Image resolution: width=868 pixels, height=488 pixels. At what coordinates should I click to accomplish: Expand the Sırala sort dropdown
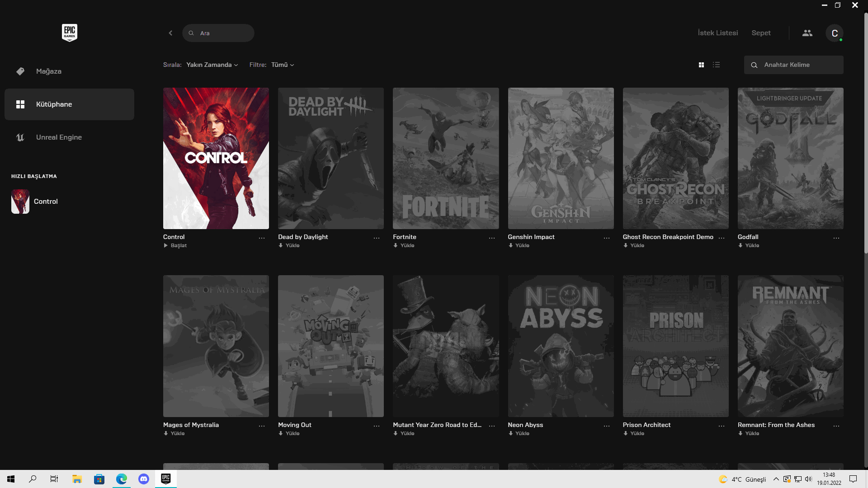(x=212, y=65)
